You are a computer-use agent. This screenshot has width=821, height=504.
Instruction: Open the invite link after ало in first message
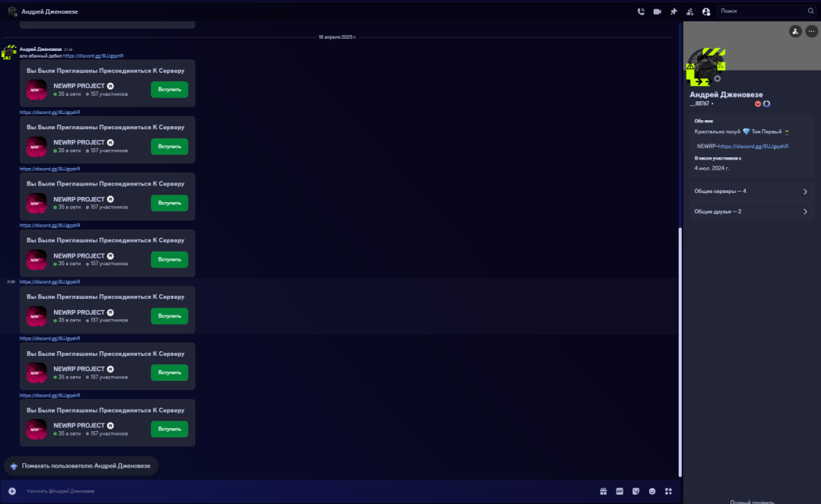[x=94, y=56]
